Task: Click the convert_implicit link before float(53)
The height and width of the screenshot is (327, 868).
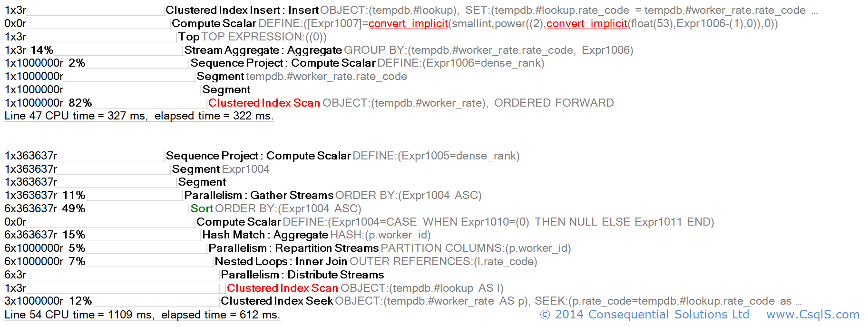Action: pos(586,23)
